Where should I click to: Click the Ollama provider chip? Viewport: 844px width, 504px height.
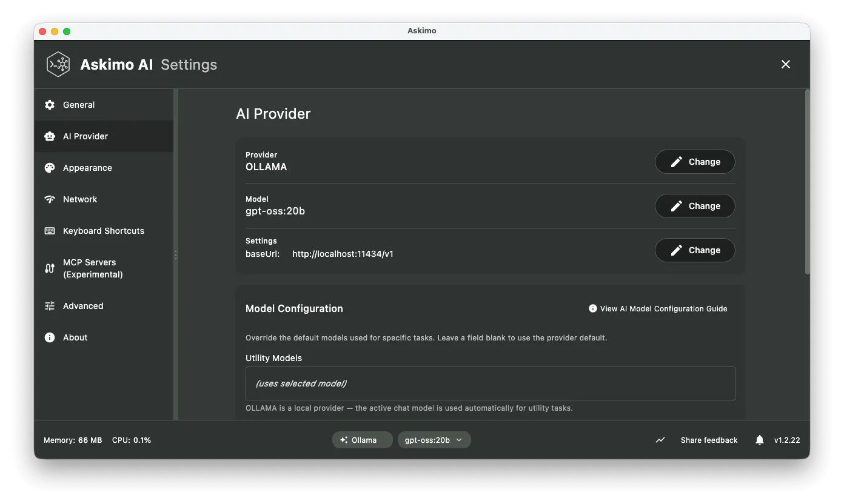click(x=362, y=440)
